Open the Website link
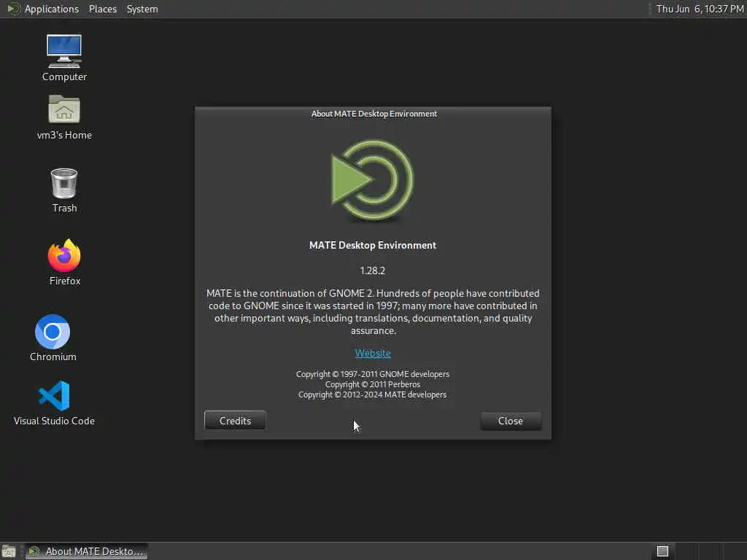The height and width of the screenshot is (560, 747). (x=373, y=354)
